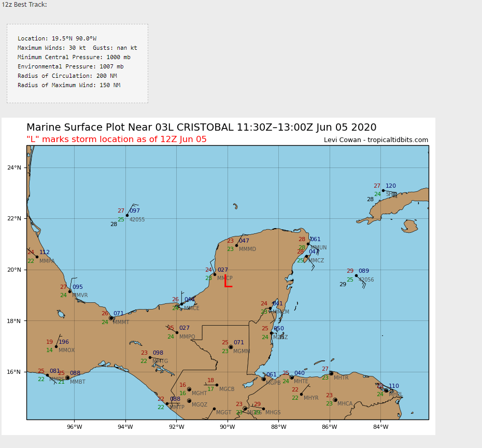Click the Levi Cowan tropicaltidbits.com credit
This screenshot has height=448, width=482.
click(x=376, y=140)
